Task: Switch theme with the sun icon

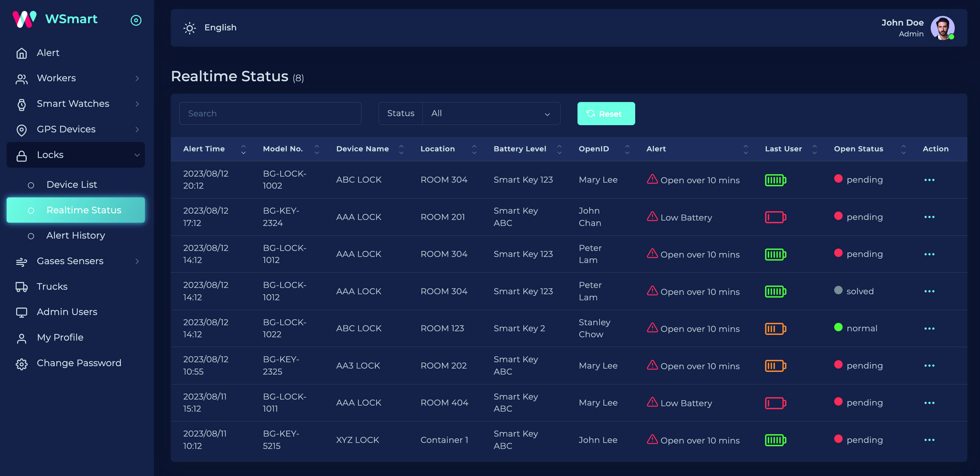Action: (x=189, y=28)
